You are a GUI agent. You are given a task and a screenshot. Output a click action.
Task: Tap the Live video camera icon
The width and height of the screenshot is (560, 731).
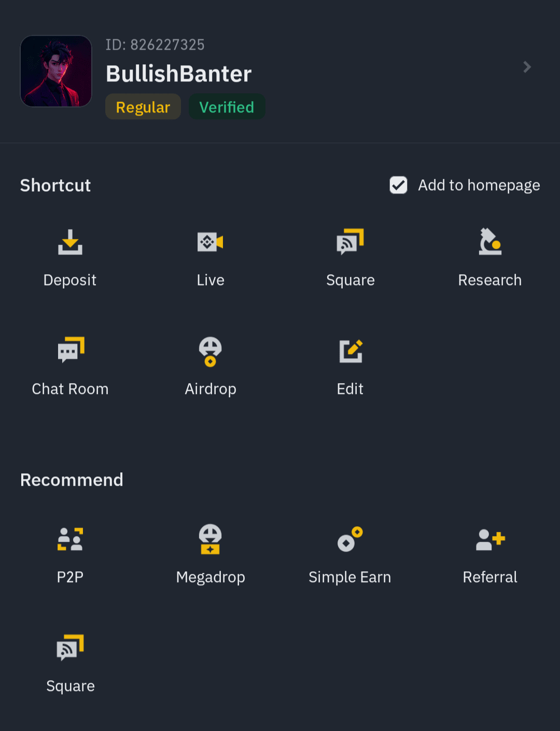pos(210,242)
